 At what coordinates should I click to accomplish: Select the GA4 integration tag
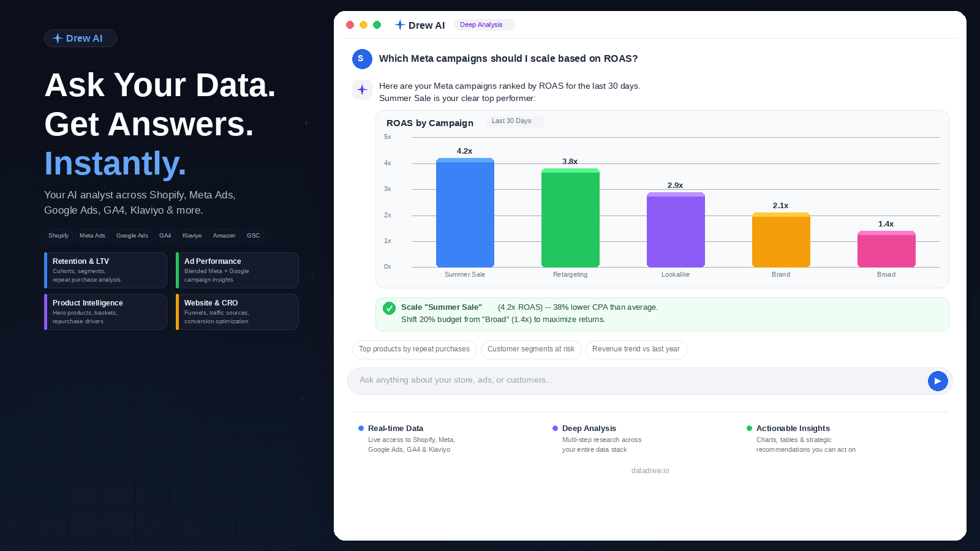[165, 236]
